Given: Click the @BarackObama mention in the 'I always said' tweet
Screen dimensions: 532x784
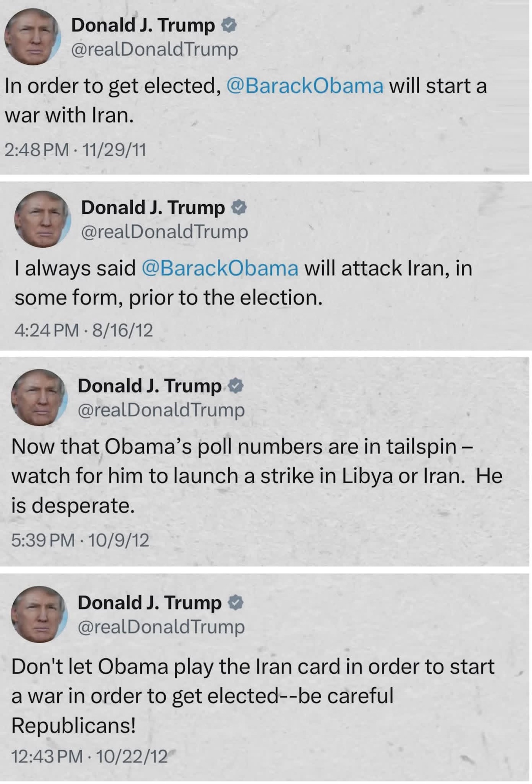Looking at the screenshot, I should 220,269.
